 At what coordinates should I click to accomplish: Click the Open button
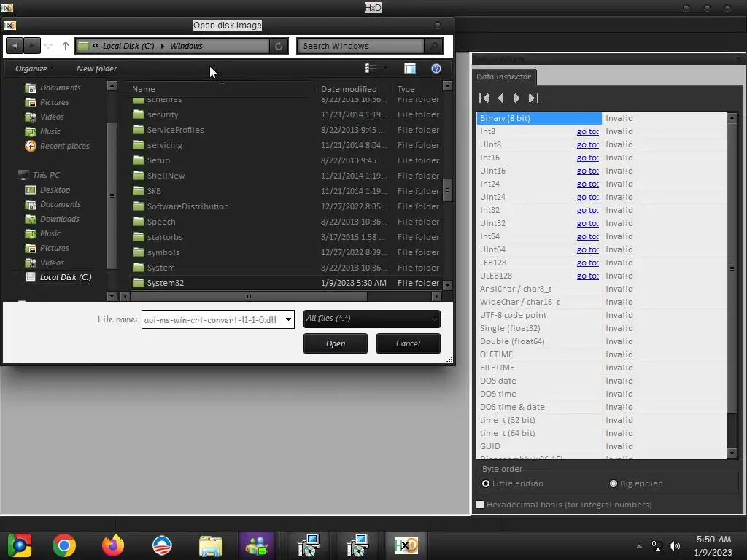click(x=336, y=343)
